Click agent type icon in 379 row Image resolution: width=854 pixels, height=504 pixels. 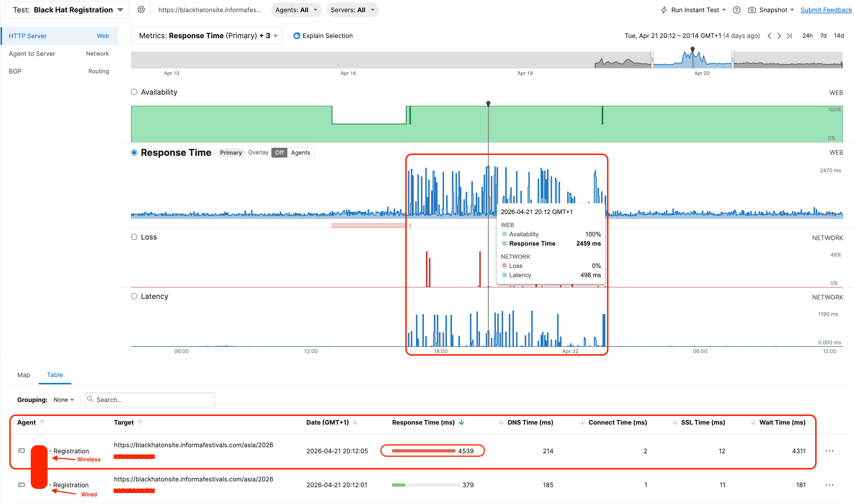coord(21,485)
